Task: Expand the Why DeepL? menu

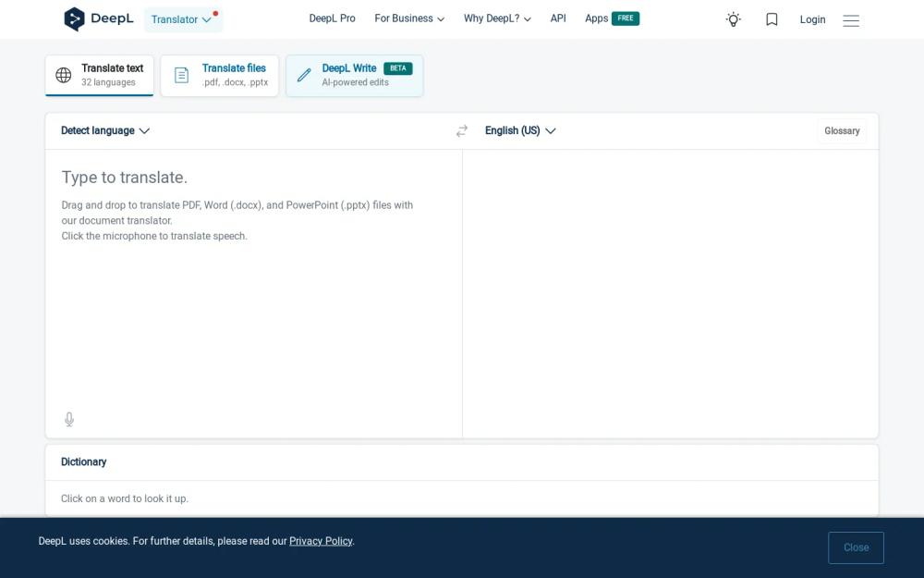Action: tap(497, 18)
